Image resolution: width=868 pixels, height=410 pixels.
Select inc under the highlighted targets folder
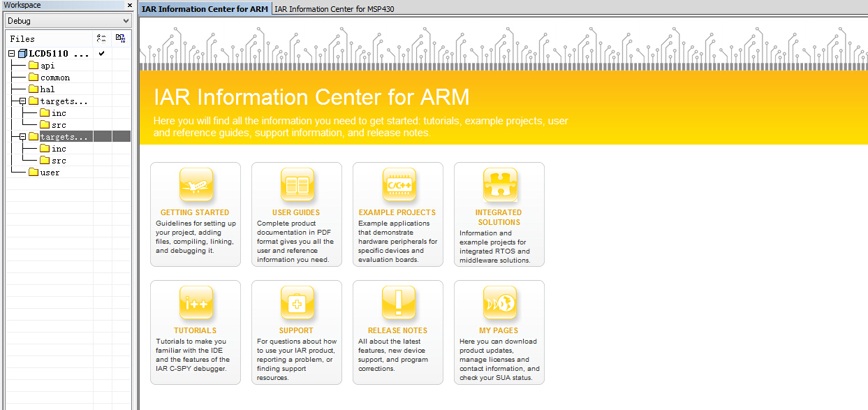click(53, 149)
